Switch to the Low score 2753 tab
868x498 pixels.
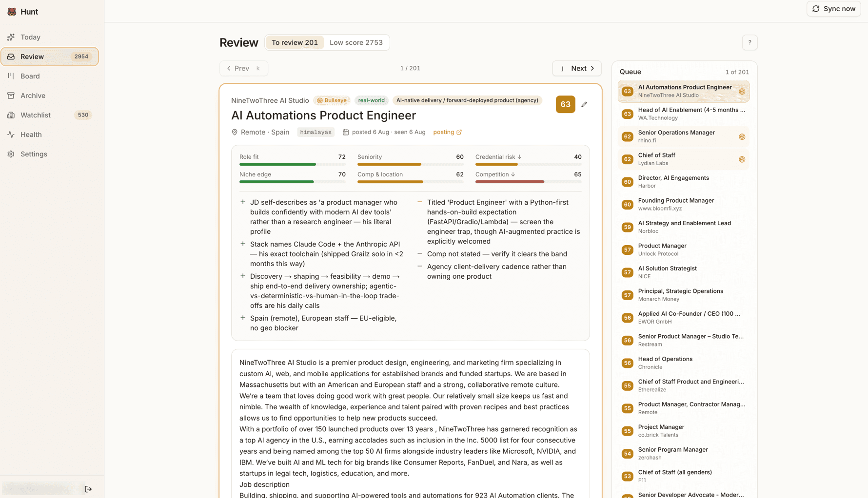click(356, 42)
